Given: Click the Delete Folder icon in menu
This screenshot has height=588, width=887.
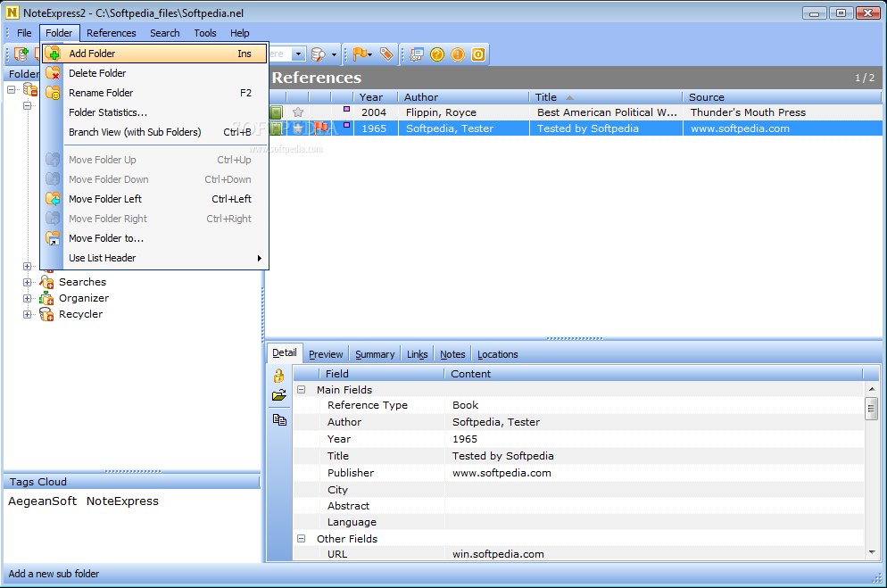Looking at the screenshot, I should tap(53, 73).
